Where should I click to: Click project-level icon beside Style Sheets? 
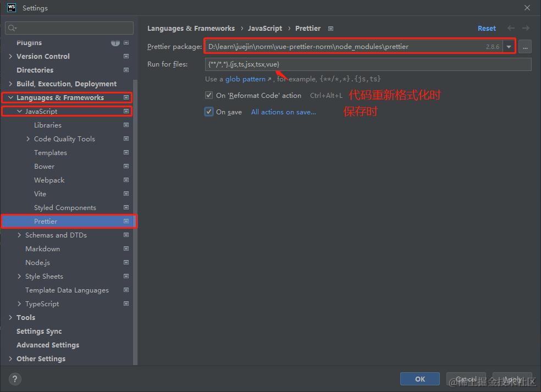(126, 277)
